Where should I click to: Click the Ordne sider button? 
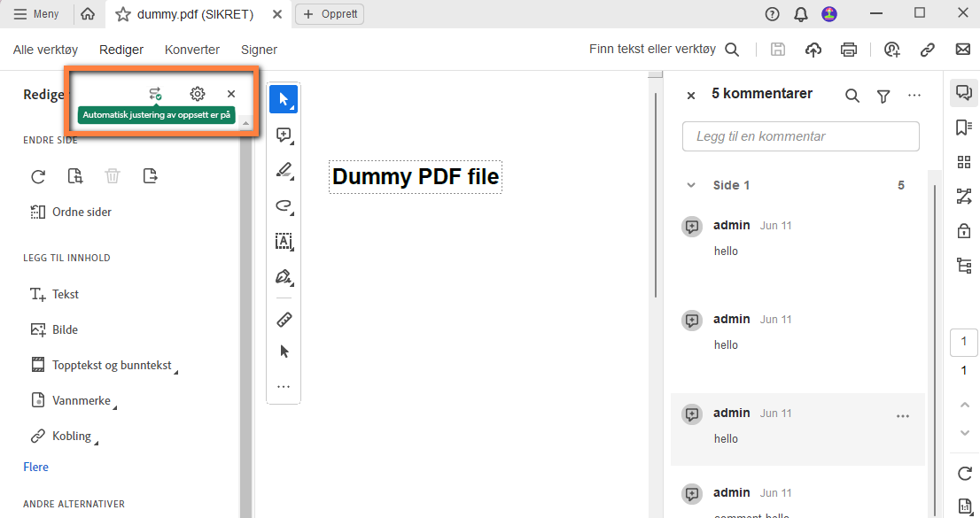(71, 212)
